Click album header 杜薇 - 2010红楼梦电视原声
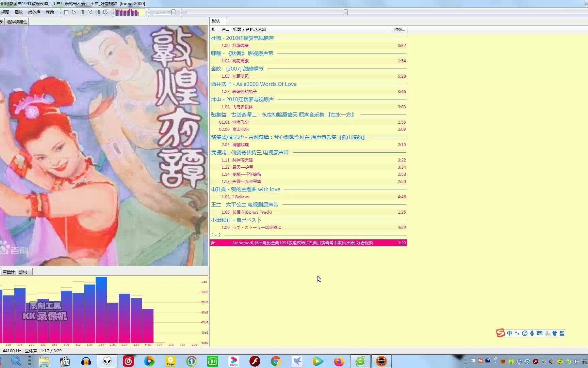 pyautogui.click(x=242, y=38)
